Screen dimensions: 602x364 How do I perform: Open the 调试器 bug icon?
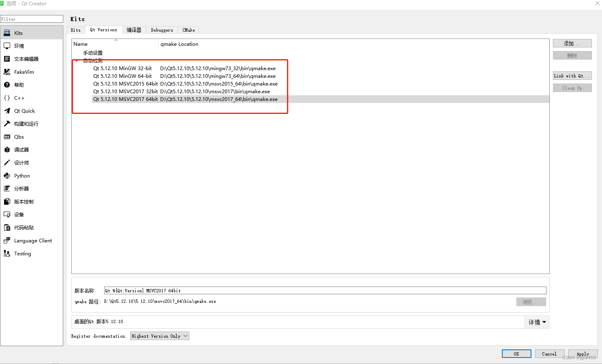pos(7,150)
